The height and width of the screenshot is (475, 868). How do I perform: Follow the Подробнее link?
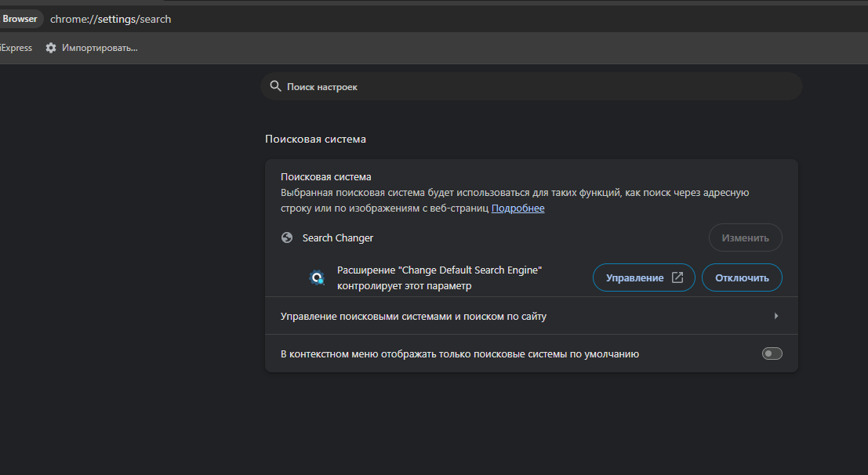pyautogui.click(x=518, y=208)
